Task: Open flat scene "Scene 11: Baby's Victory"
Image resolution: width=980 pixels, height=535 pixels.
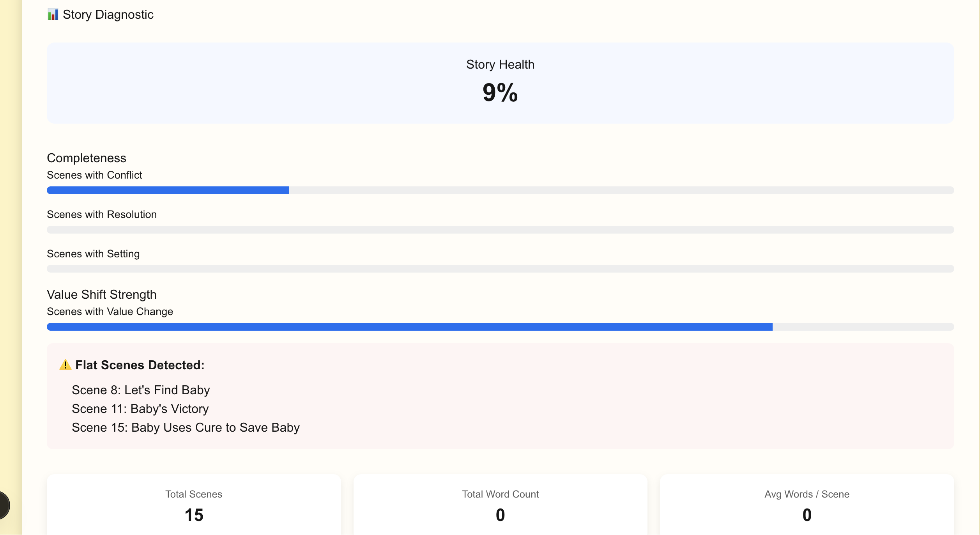Action: pyautogui.click(x=140, y=409)
